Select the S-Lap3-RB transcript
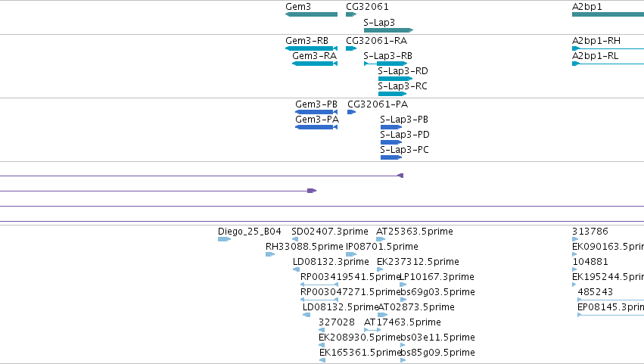 tap(386, 64)
